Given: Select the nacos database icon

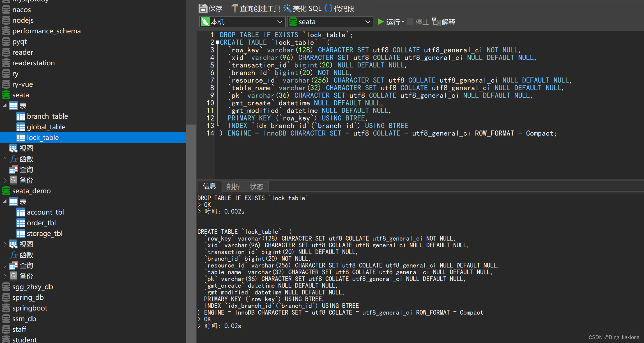Looking at the screenshot, I should coord(6,10).
